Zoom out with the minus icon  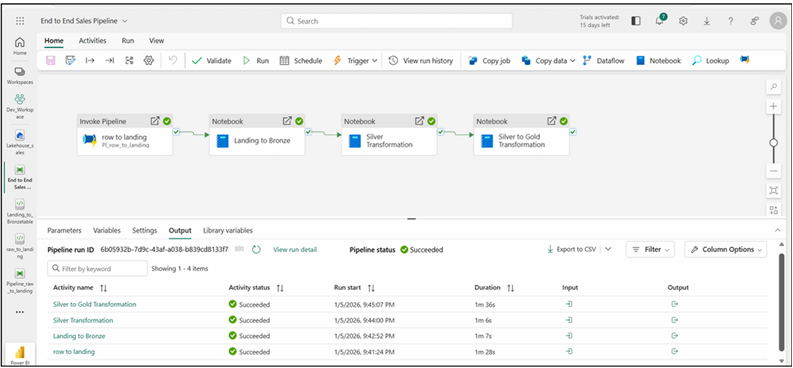(x=773, y=171)
